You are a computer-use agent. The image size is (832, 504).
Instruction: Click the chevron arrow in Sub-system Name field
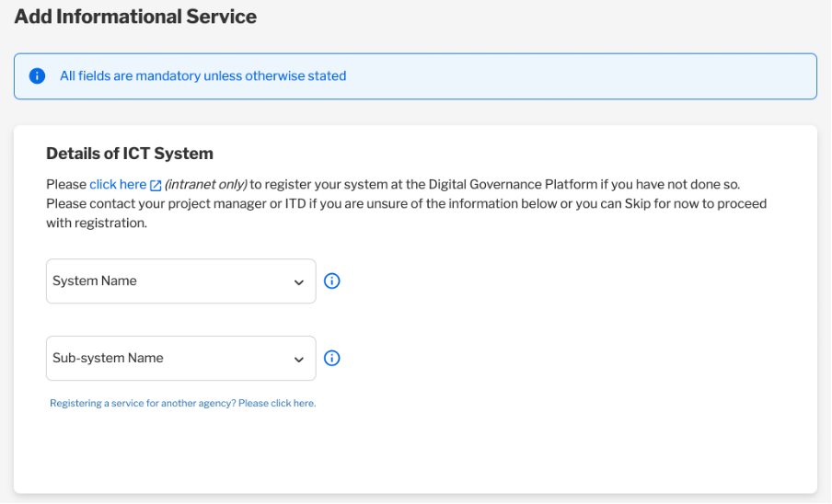pyautogui.click(x=299, y=360)
